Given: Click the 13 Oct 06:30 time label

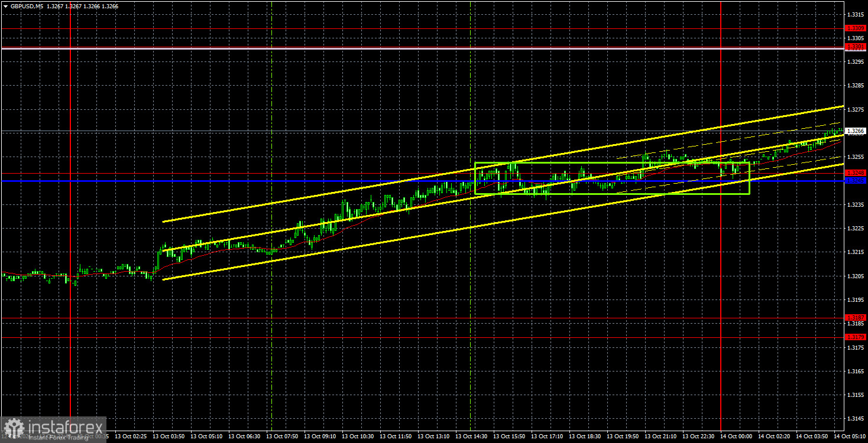Looking at the screenshot, I should coord(244,437).
